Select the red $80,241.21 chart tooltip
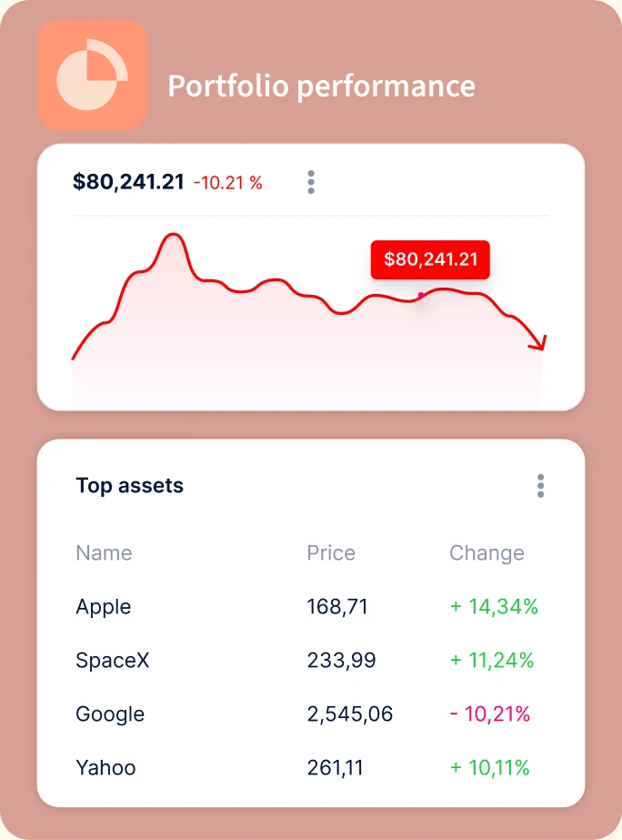The width and height of the screenshot is (622, 840). pos(430,259)
